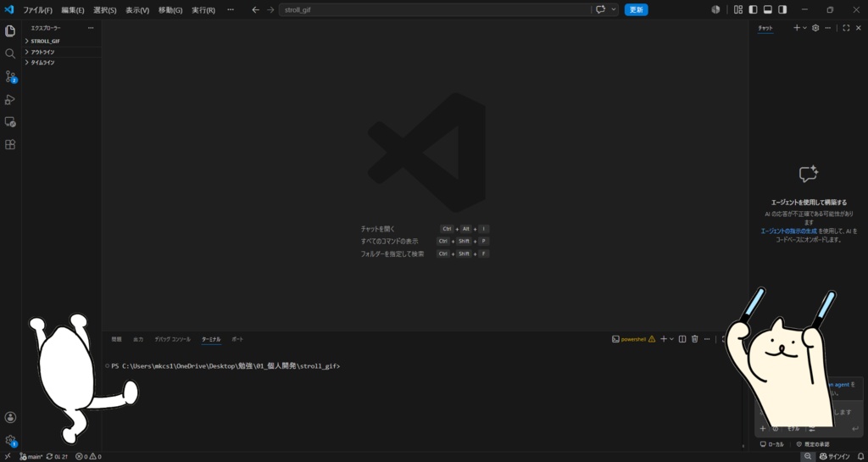Open Explorer more actions ellipsis
The image size is (868, 462).
coord(91,28)
